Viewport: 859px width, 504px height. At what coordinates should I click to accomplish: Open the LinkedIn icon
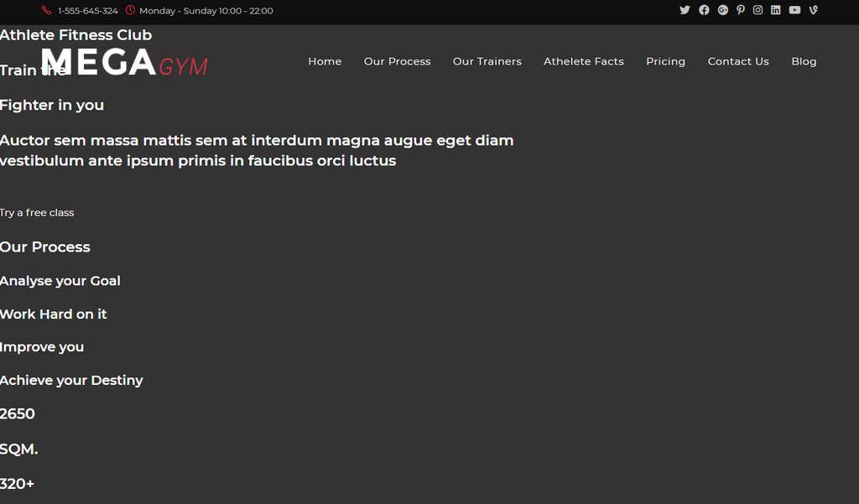click(775, 10)
